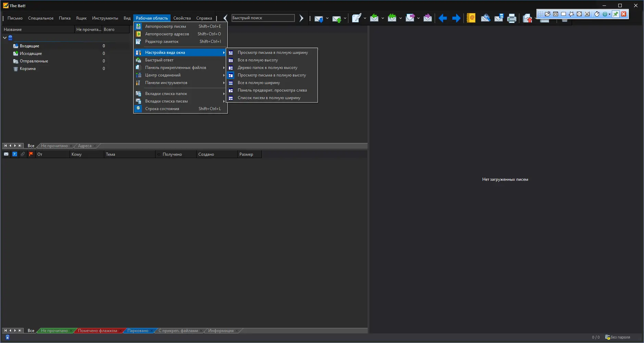Toggle Строка состояния menu option
This screenshot has height=343, width=644.
181,109
